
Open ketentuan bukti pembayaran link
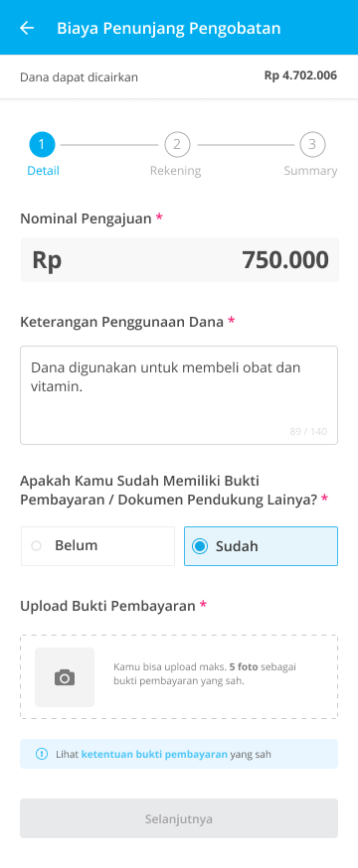154,754
